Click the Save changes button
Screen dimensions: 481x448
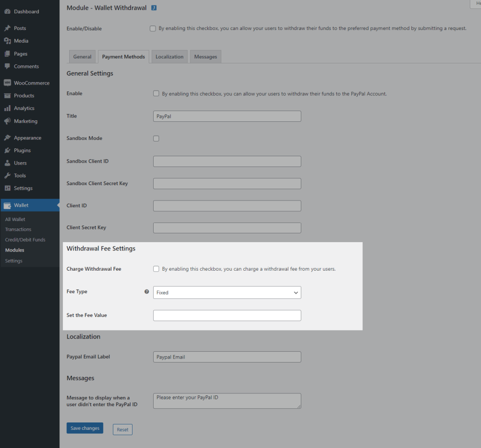85,428
